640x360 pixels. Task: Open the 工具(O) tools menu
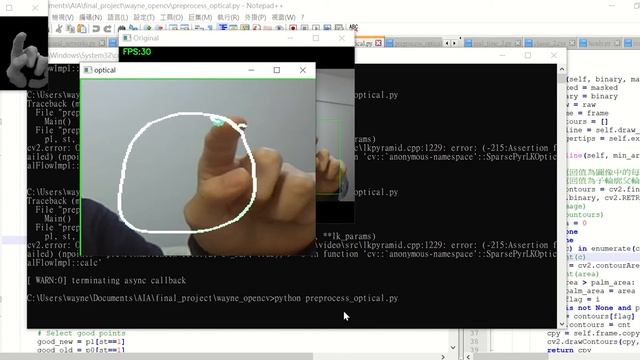point(171,17)
